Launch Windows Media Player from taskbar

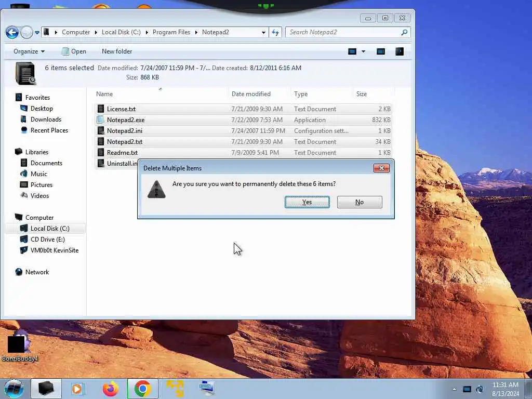click(77, 389)
